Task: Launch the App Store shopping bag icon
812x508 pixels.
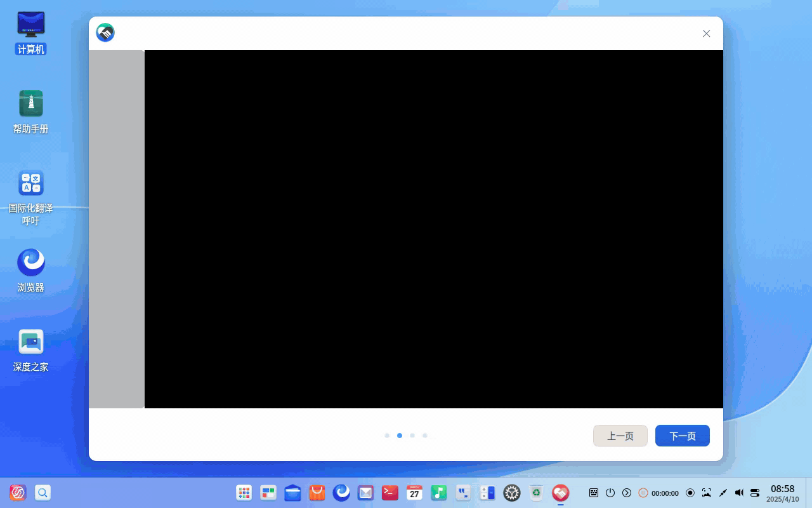Action: [317, 493]
